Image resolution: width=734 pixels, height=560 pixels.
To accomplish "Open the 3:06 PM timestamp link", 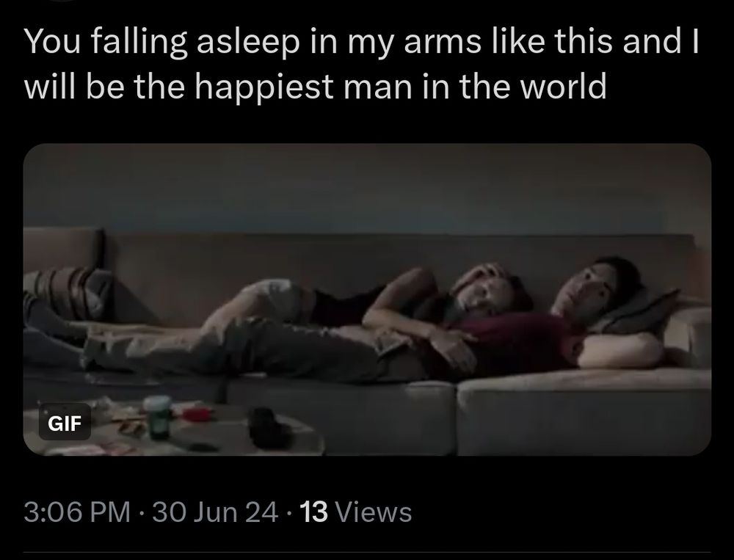I will click(x=77, y=512).
